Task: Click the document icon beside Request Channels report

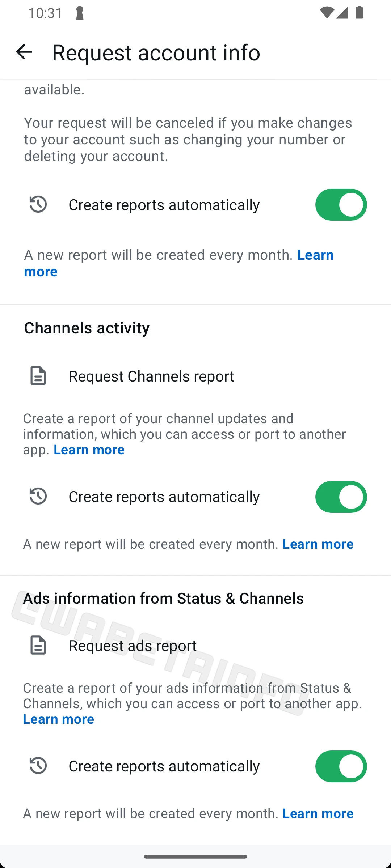Action: point(38,376)
